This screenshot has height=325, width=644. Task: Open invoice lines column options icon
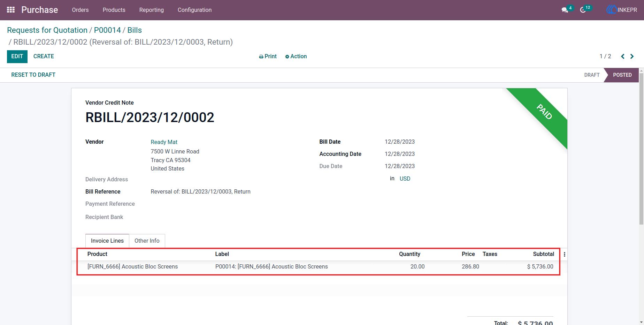[x=565, y=255]
